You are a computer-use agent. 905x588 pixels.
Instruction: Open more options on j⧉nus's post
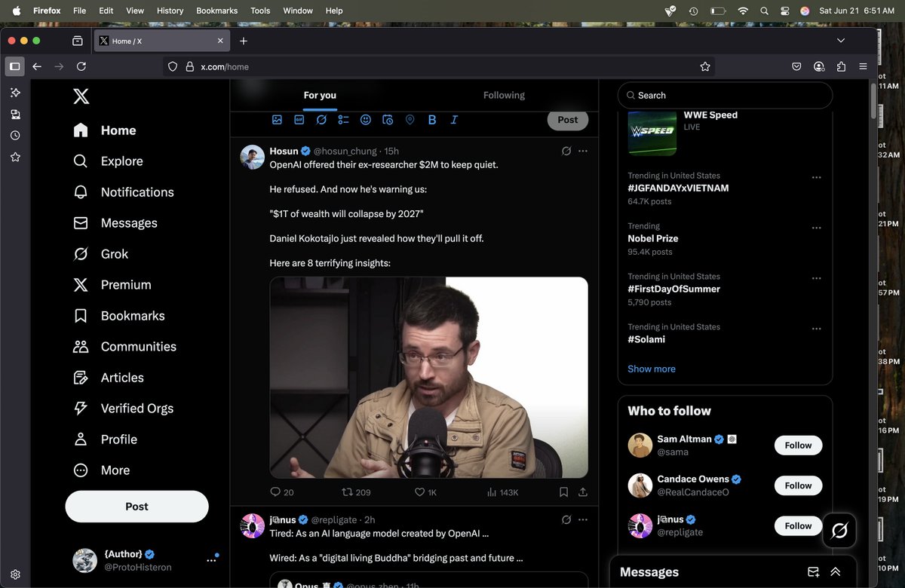tap(583, 519)
